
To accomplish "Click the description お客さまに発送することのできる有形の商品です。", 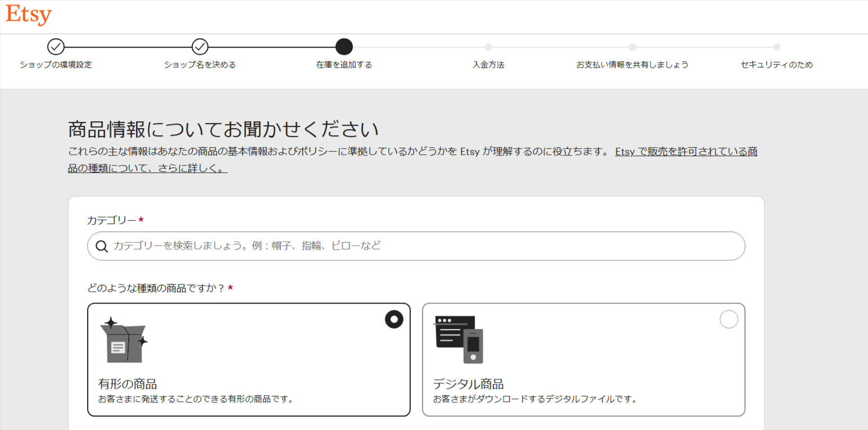I will point(196,400).
